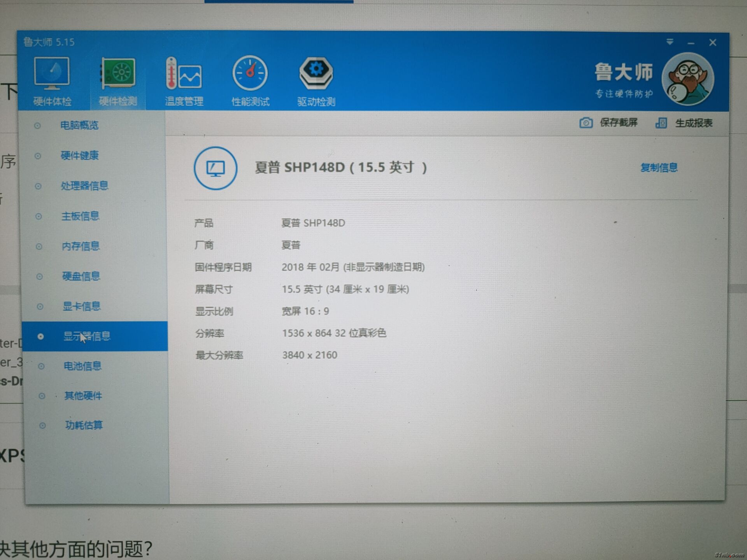Select 显示器信息 display info item

pos(95,336)
